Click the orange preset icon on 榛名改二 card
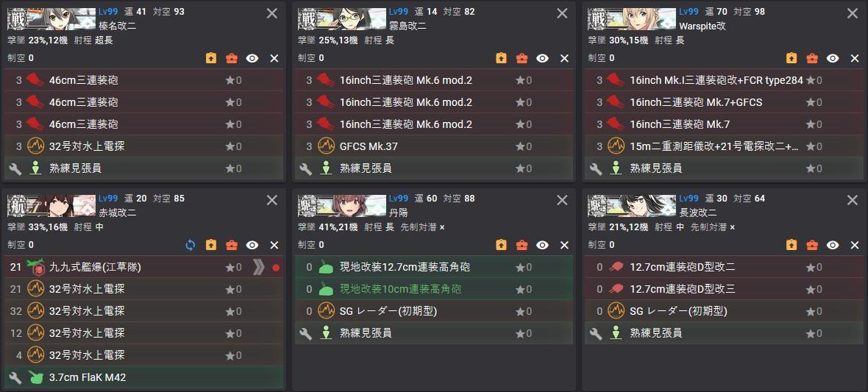 point(211,58)
